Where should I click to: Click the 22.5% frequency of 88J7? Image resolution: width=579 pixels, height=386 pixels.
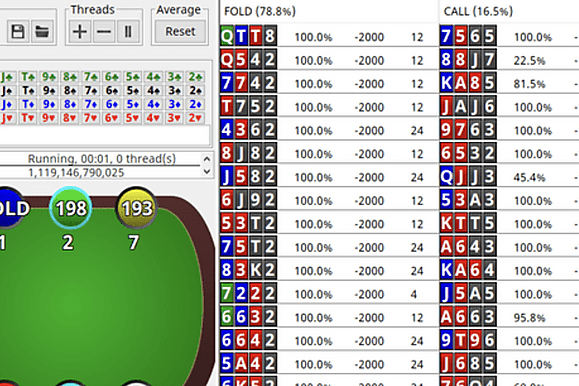(529, 61)
